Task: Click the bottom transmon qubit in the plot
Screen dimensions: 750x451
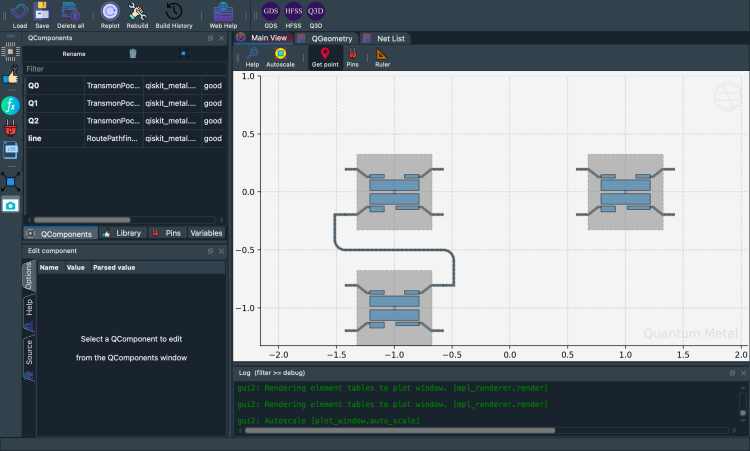Action: [x=394, y=308]
